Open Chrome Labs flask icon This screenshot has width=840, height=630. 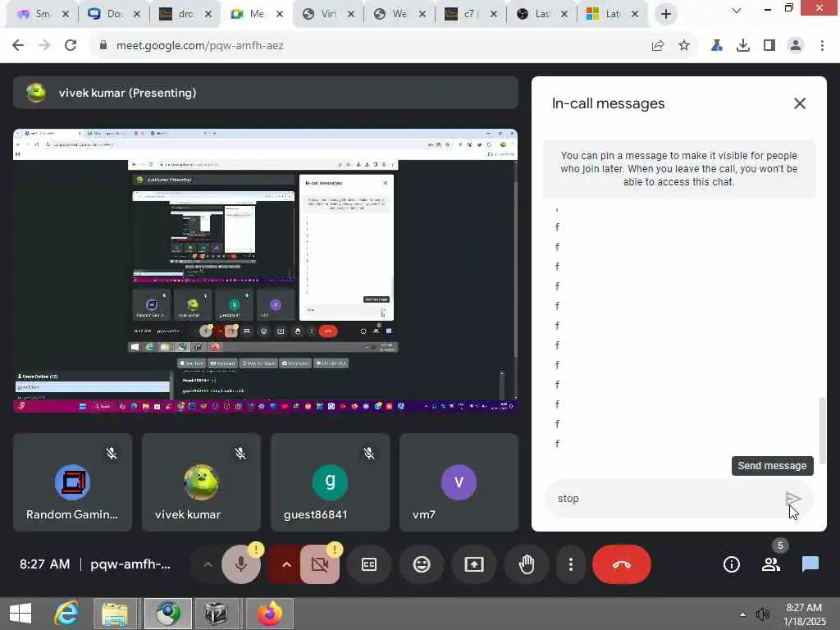point(716,46)
